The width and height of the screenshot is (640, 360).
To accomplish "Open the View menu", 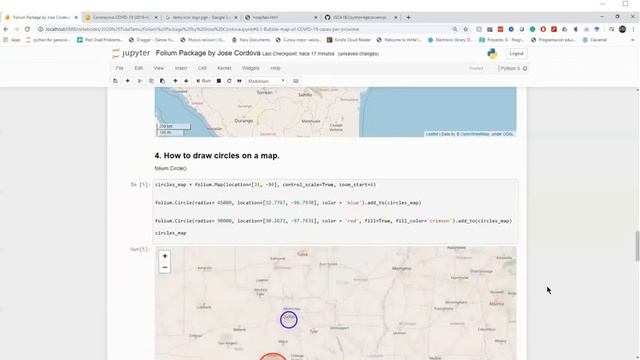I will (159, 68).
